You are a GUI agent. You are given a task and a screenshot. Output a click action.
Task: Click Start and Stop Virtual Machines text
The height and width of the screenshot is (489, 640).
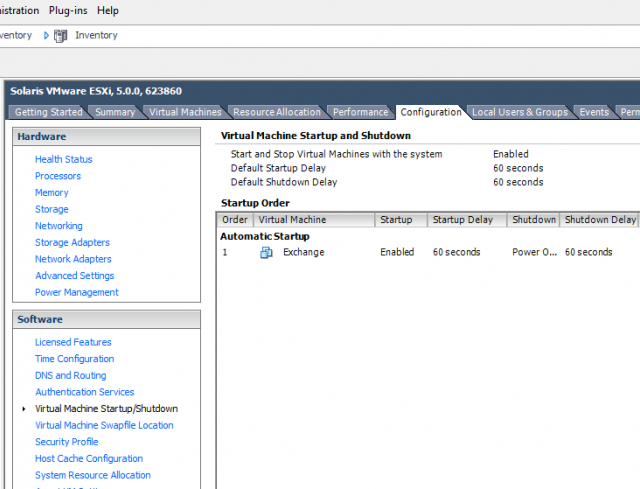coord(336,154)
